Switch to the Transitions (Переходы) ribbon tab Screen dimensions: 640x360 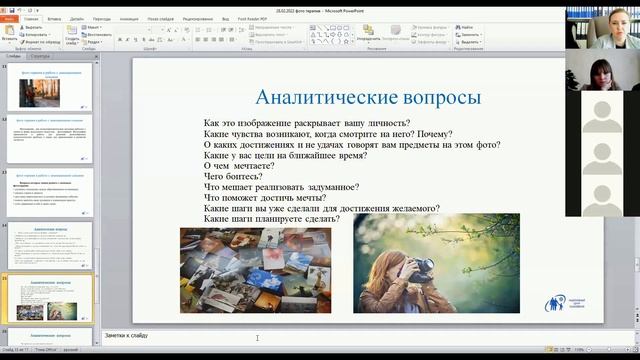[x=102, y=19]
